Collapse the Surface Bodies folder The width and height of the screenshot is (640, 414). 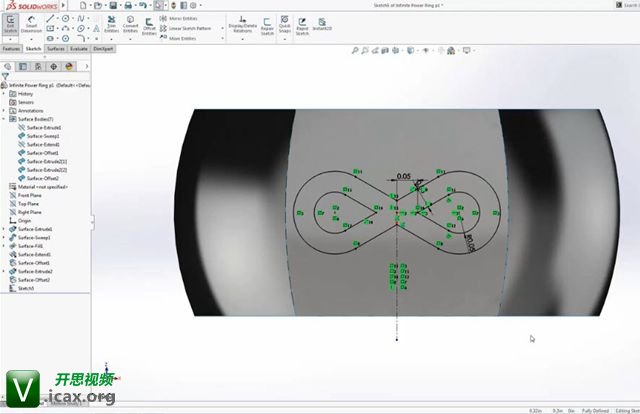point(4,119)
